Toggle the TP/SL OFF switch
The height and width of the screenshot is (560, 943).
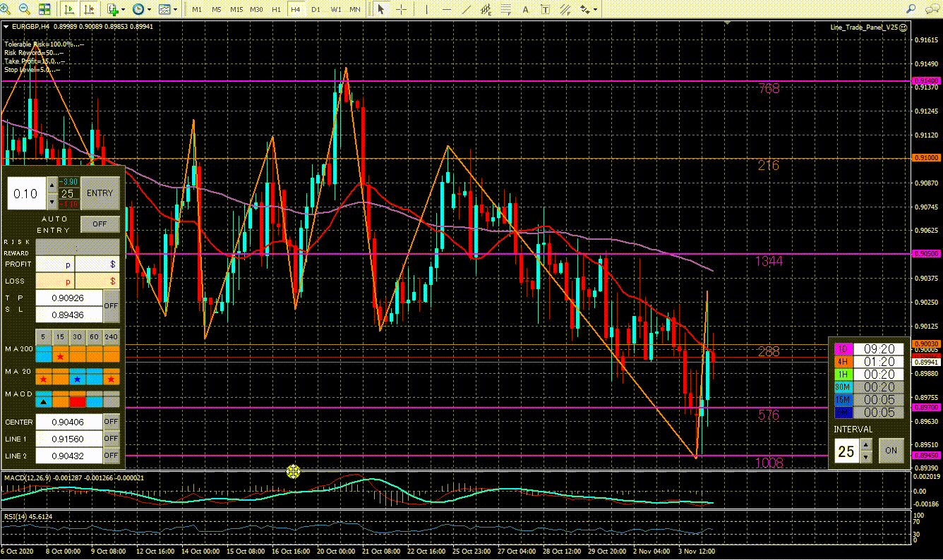click(x=111, y=306)
